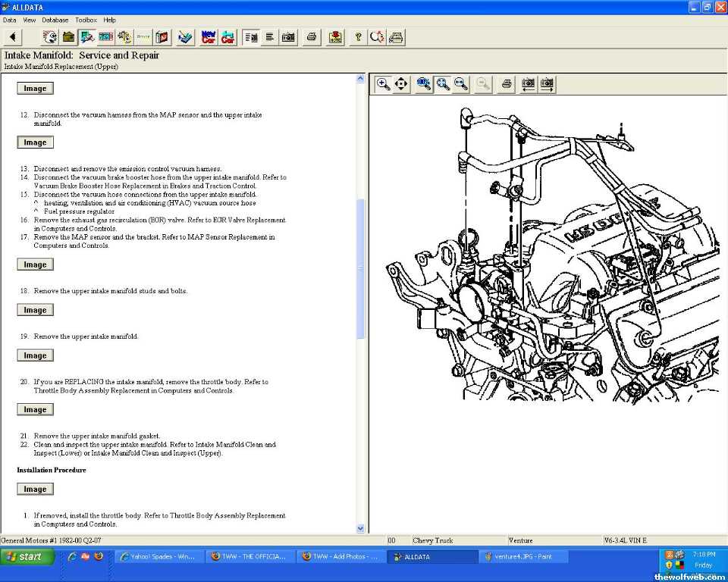Screen dimensions: 728x582
Task: Click text pane scrollbar down arrow
Action: 360,528
